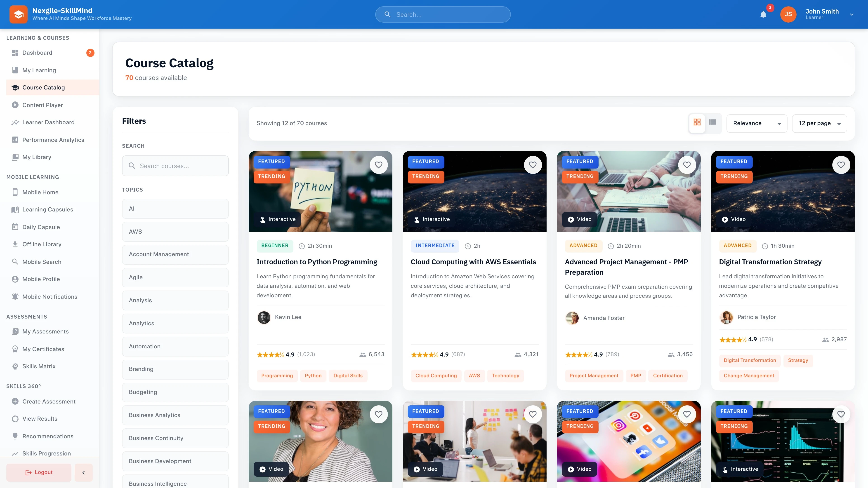The height and width of the screenshot is (488, 868).
Task: Toggle the AWS topic filter
Action: click(x=175, y=231)
